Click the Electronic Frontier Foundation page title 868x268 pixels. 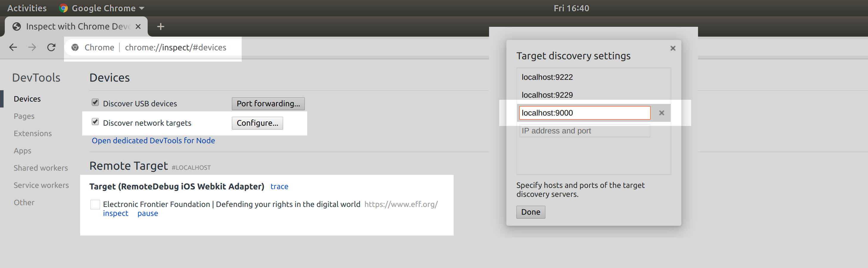click(232, 204)
